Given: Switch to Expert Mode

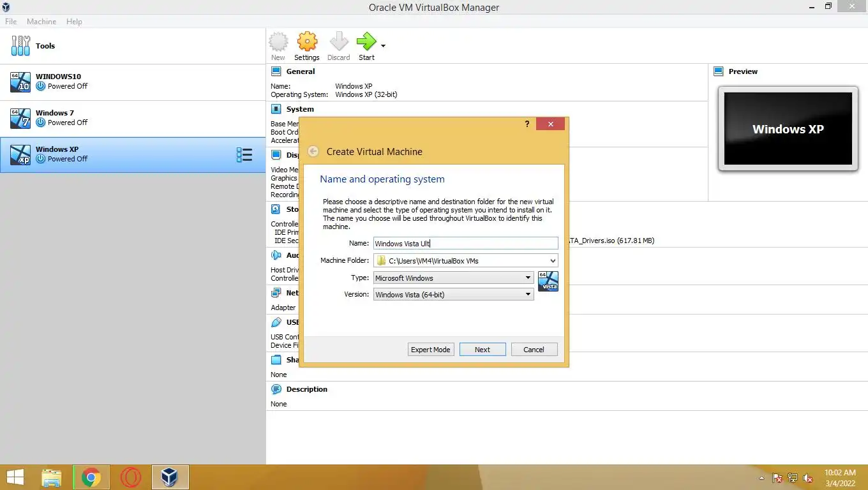Looking at the screenshot, I should coord(431,350).
